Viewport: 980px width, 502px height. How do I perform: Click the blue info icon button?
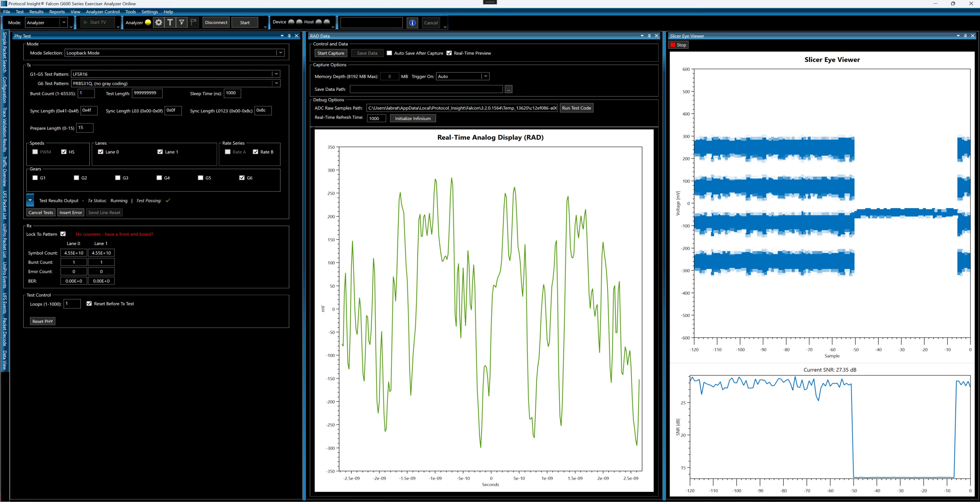click(x=412, y=23)
